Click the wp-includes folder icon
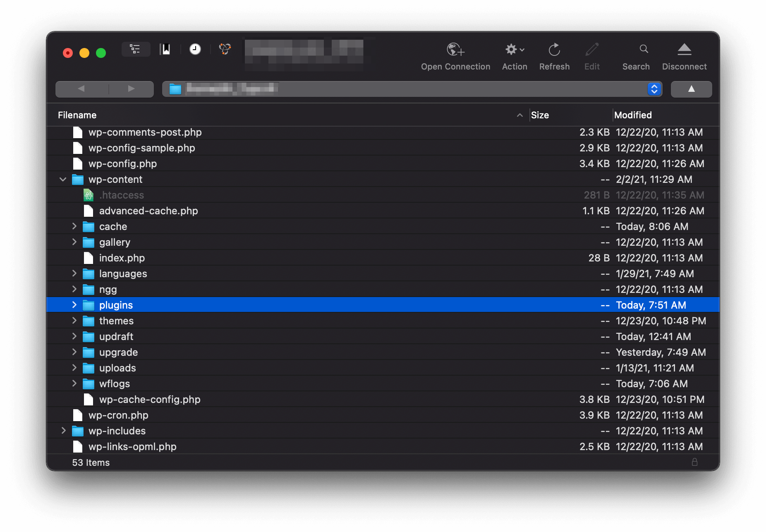 pyautogui.click(x=78, y=431)
